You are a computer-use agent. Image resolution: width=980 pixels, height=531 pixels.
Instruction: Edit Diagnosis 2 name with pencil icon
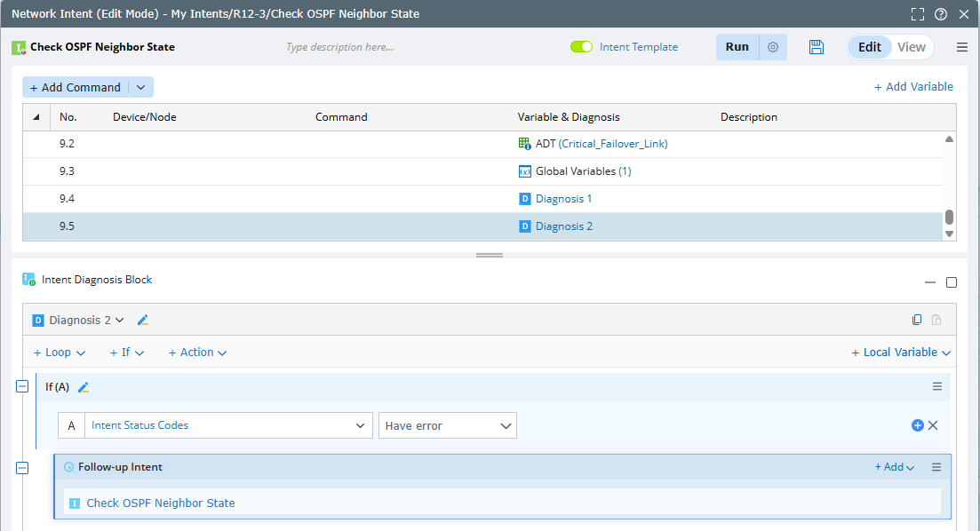143,321
